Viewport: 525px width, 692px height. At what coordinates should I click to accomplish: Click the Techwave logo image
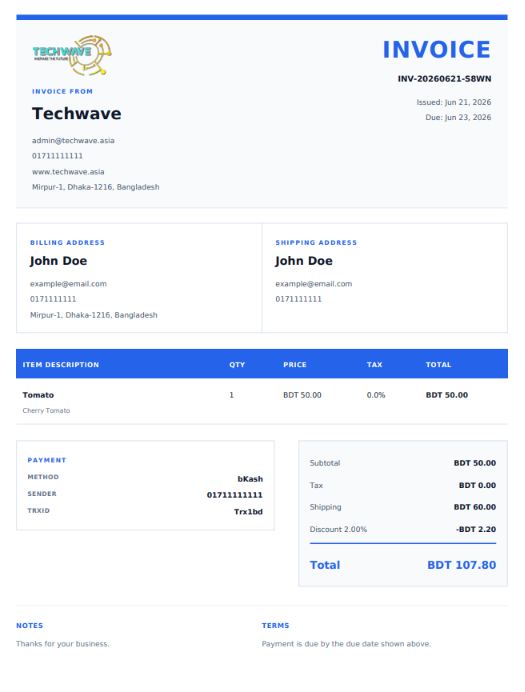click(x=72, y=55)
